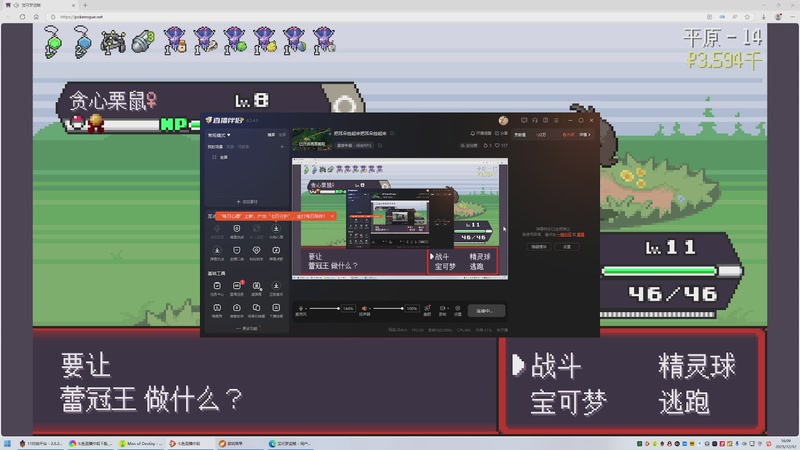
Task: Click 添加素材 add source button
Action: (247, 202)
